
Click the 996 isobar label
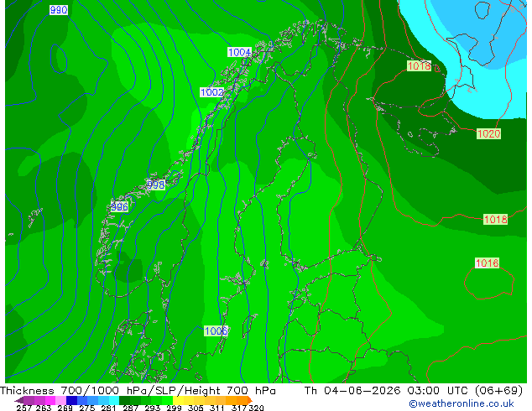[119, 206]
